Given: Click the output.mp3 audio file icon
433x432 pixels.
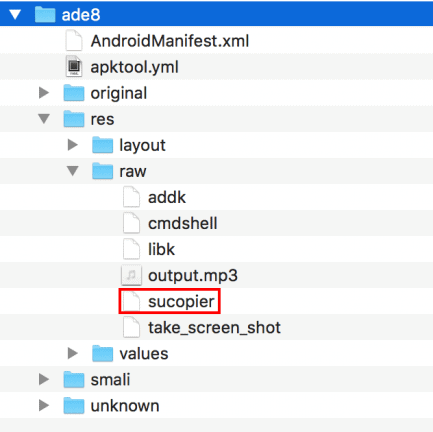Looking at the screenshot, I should tap(131, 275).
